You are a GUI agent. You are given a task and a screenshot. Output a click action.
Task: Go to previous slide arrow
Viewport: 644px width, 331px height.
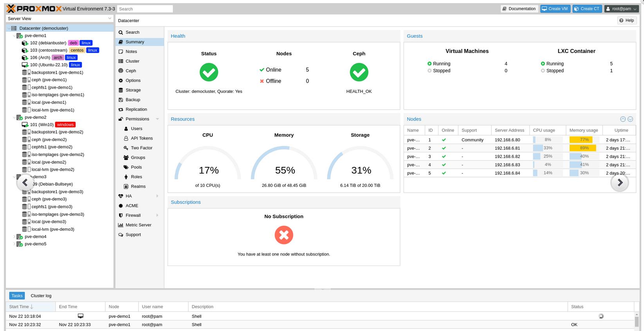pyautogui.click(x=25, y=183)
